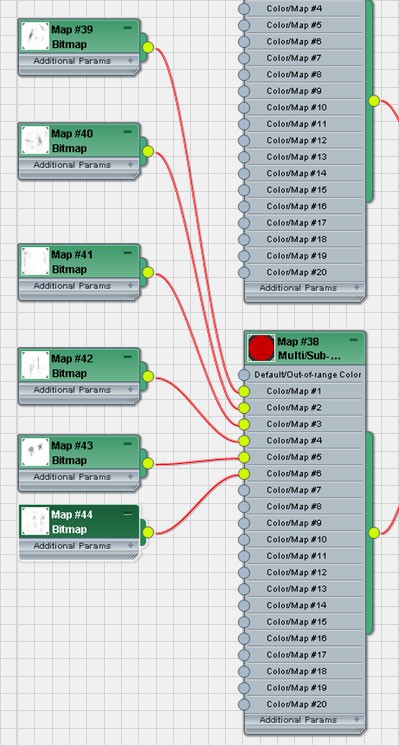Click the connected Color/Map #1 socket of Map #38

pyautogui.click(x=244, y=392)
